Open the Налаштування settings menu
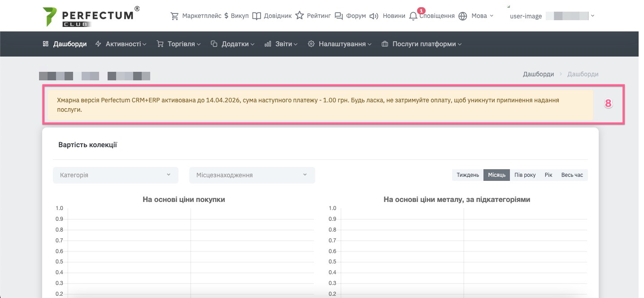Image resolution: width=644 pixels, height=298 pixels. [339, 44]
